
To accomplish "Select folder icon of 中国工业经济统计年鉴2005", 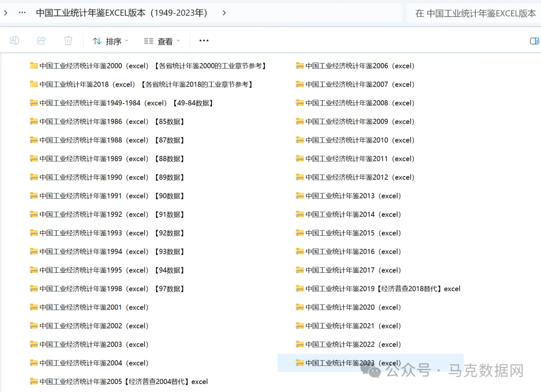I will 34,381.
